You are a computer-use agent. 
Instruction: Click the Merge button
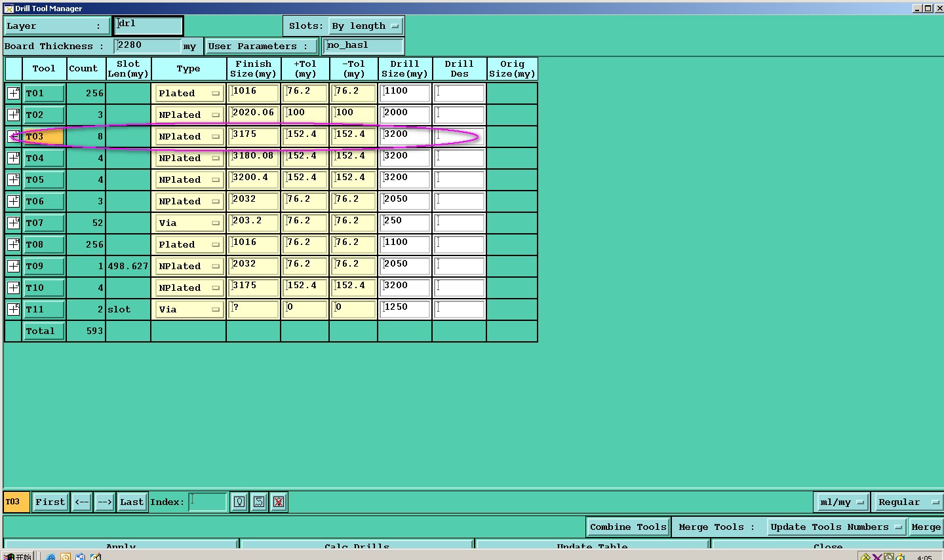(926, 527)
